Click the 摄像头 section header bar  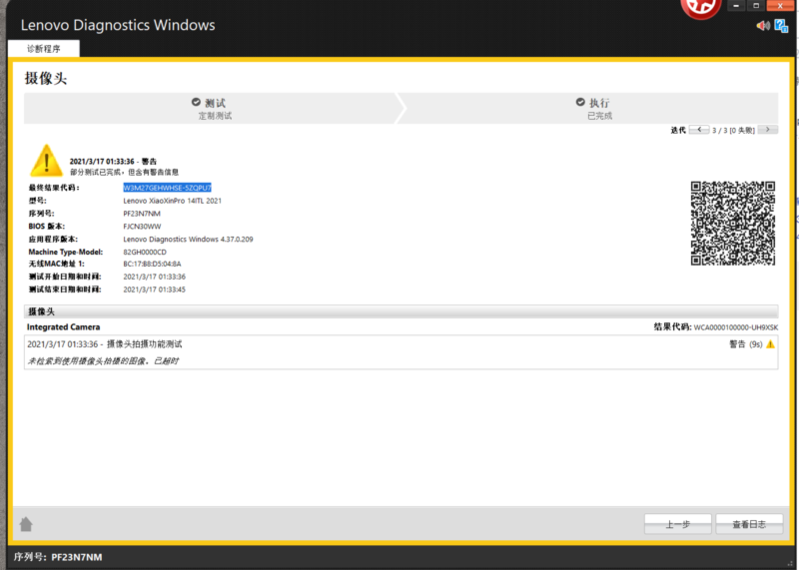click(401, 311)
